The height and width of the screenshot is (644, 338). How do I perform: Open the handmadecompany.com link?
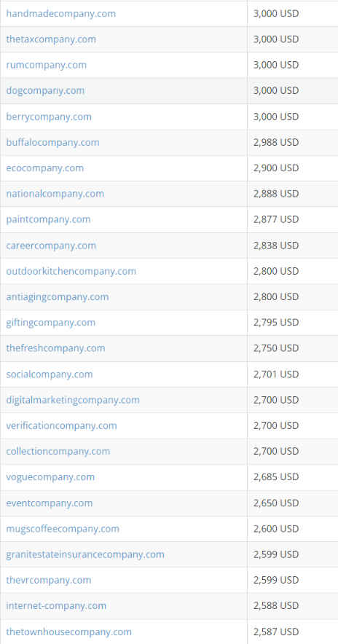tap(60, 14)
